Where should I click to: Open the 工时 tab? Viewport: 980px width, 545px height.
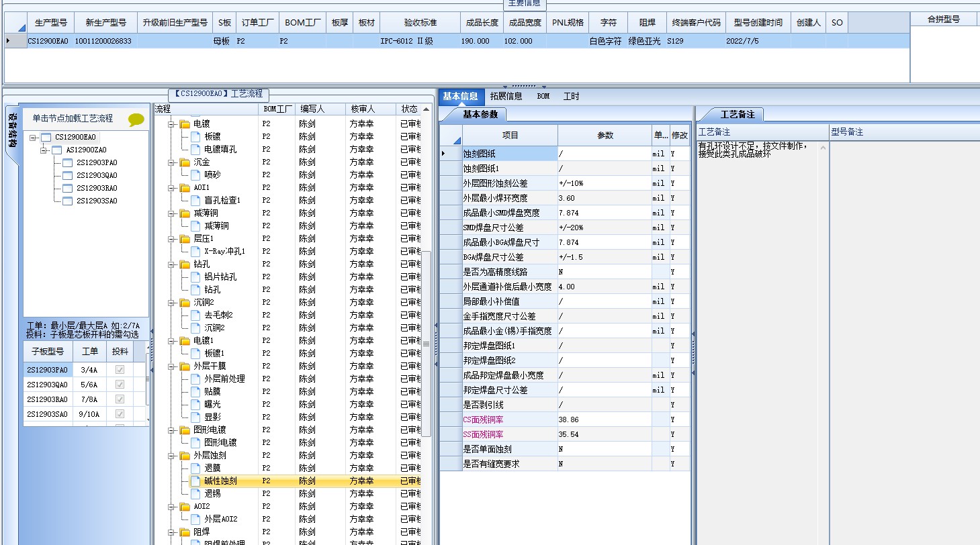pos(571,96)
